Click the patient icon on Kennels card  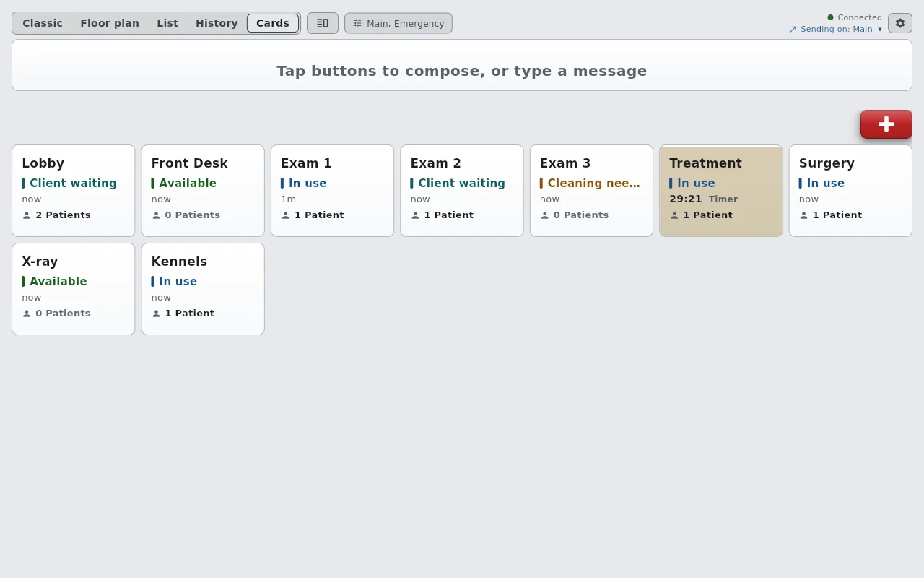click(x=156, y=314)
